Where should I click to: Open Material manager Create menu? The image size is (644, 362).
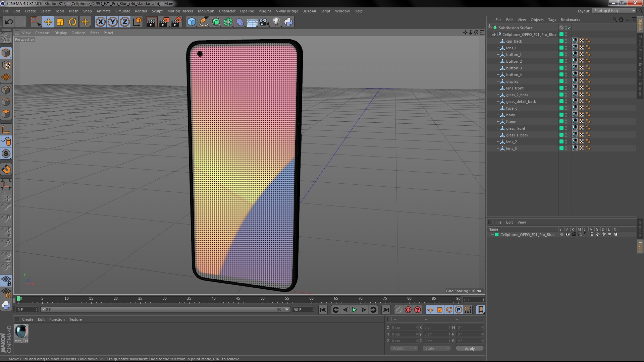28,319
